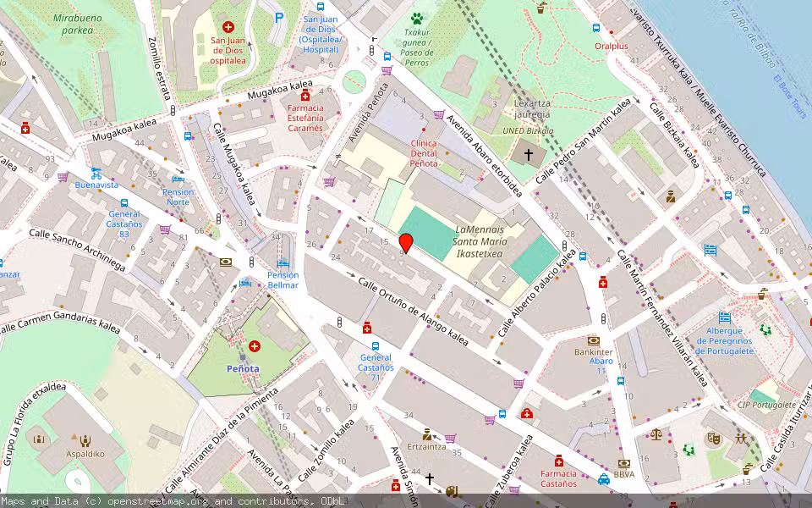
Task: Select the "Lexartza jauregia" label
Action: pos(532,109)
